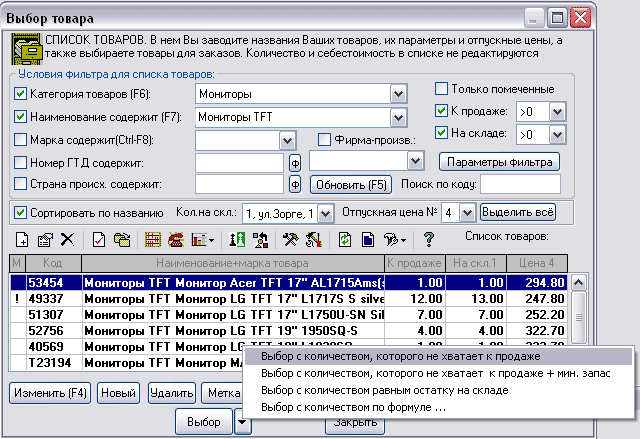Click the hand pointing tool icon
Screen dimensions: 640x439
point(391,239)
